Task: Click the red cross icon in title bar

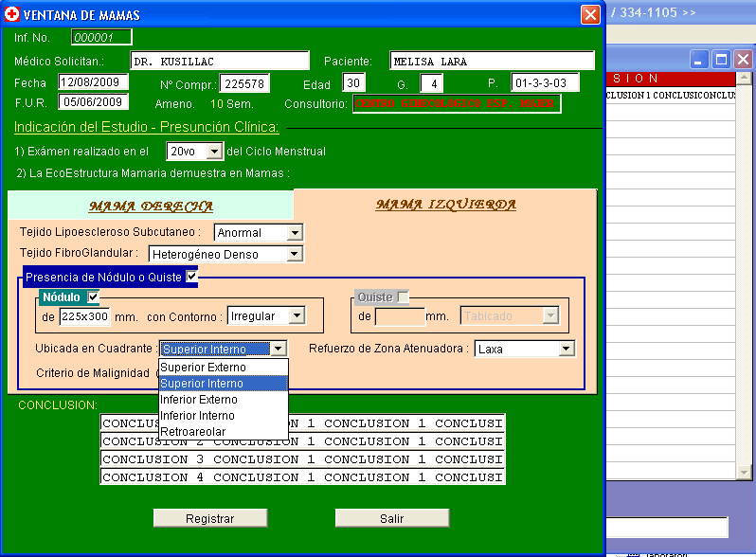Action: tap(11, 15)
